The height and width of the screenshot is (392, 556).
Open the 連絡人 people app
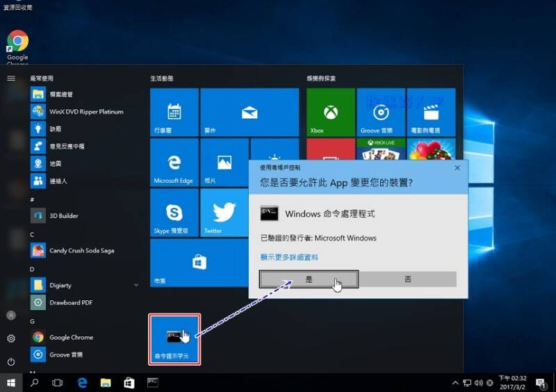(x=85, y=181)
